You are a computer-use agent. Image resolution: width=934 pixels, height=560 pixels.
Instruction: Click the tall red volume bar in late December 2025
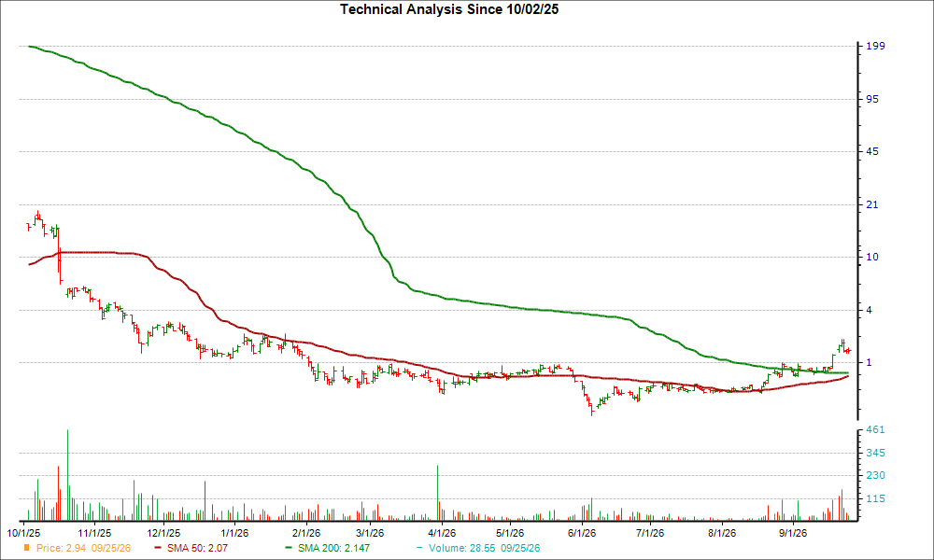205,501
